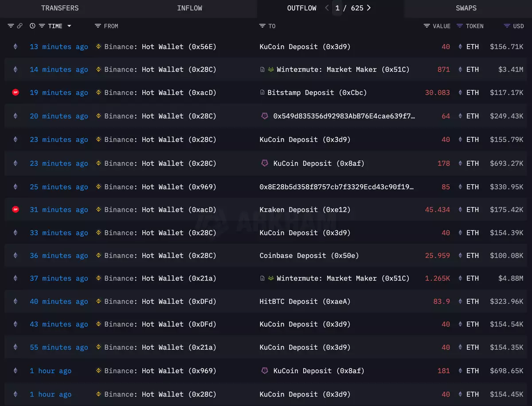Screen dimensions: 532x406
Task: Go to the previous outflow page
Action: (x=327, y=8)
